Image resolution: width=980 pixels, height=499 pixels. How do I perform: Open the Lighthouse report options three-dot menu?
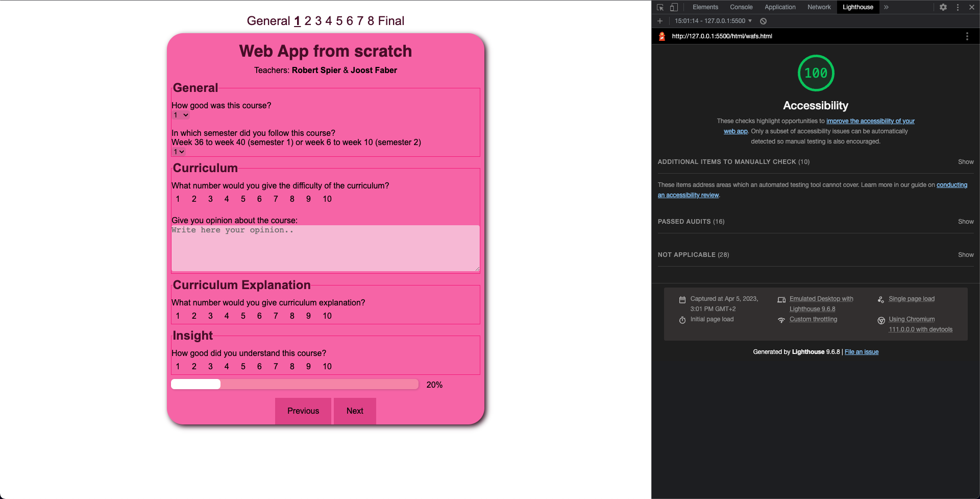point(967,36)
